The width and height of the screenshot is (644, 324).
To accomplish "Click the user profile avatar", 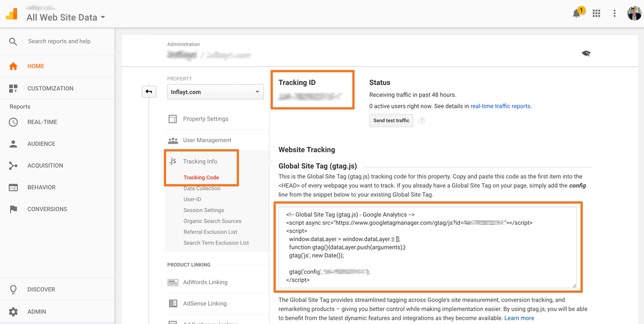I will (634, 13).
